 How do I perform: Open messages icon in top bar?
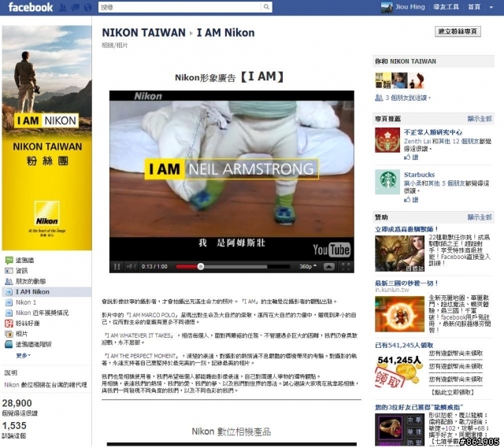click(76, 7)
